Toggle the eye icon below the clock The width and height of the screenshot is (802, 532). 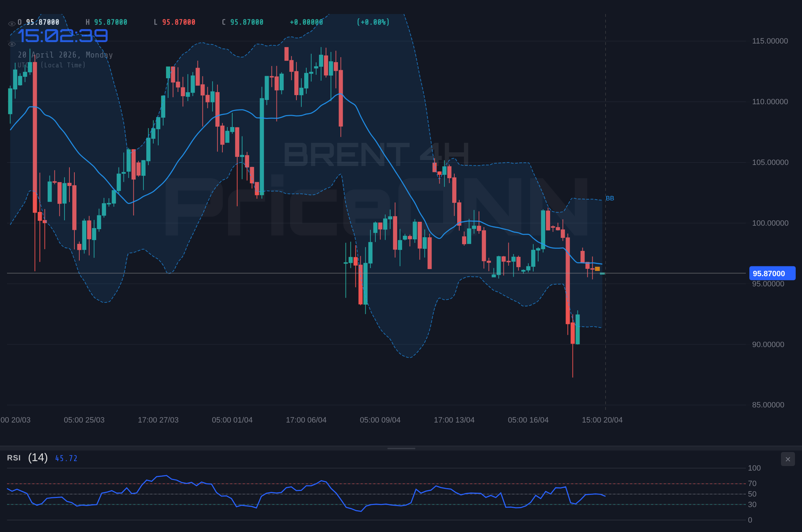[12, 44]
